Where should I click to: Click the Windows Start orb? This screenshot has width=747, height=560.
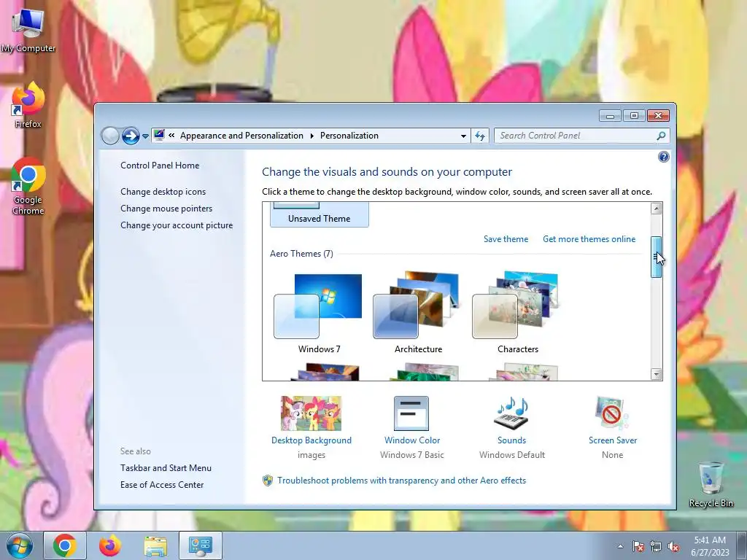(x=19, y=545)
